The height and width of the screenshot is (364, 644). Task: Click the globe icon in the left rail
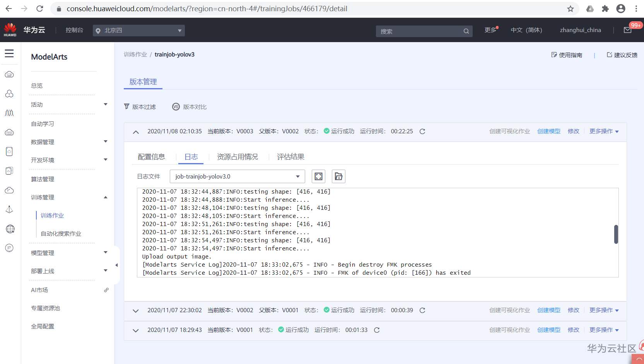(10, 229)
